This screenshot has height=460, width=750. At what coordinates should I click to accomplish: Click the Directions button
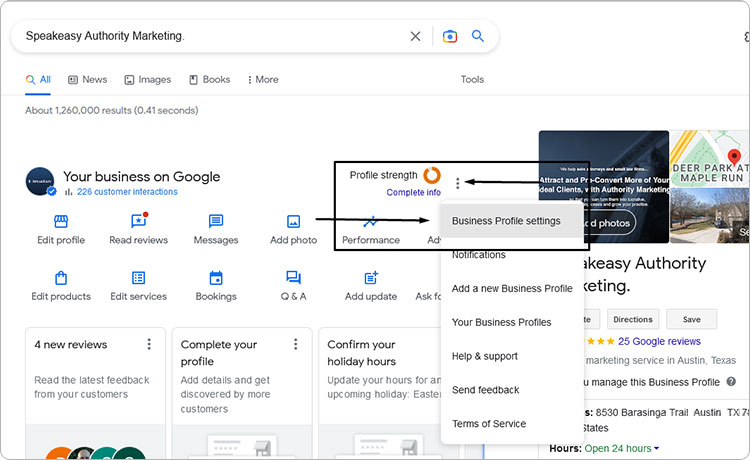pos(633,319)
